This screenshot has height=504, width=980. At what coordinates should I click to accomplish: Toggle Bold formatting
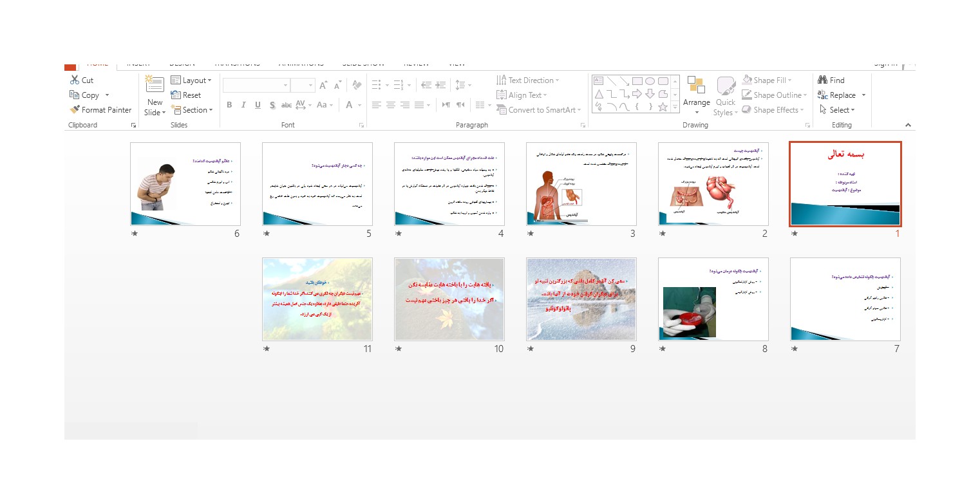(229, 105)
